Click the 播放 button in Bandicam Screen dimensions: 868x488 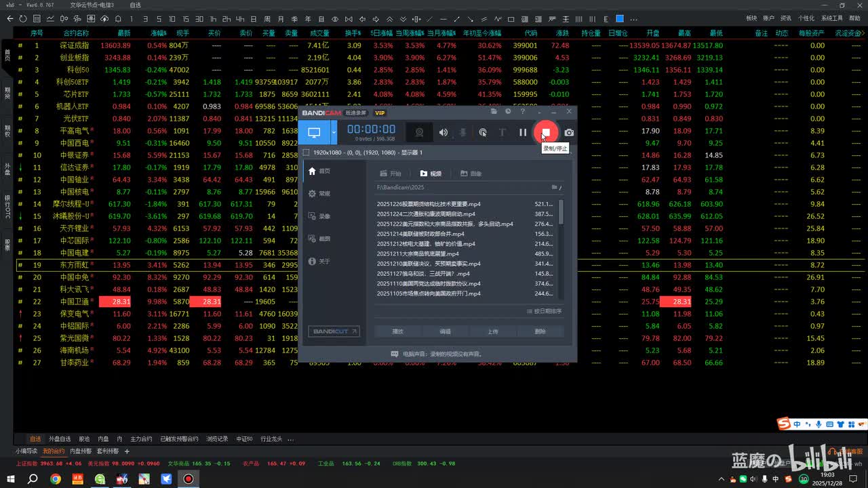point(398,331)
